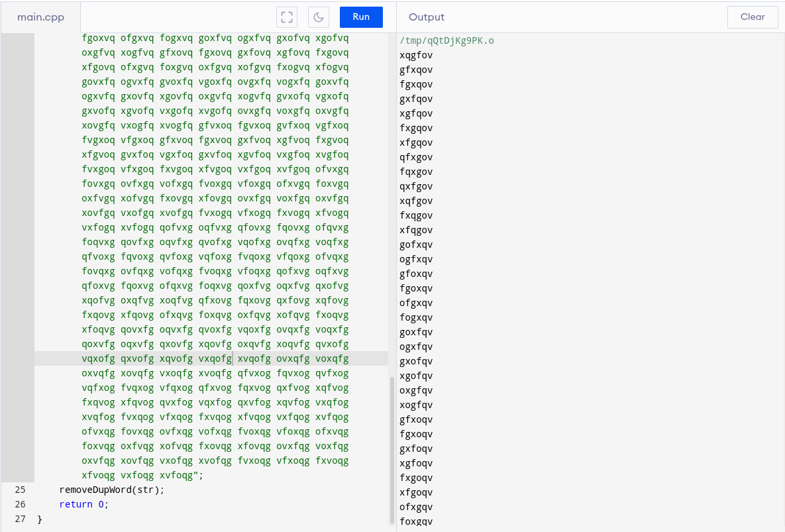785x532 pixels.
Task: Click vqxofg at the start of the highlighted line
Action: pyautogui.click(x=98, y=358)
